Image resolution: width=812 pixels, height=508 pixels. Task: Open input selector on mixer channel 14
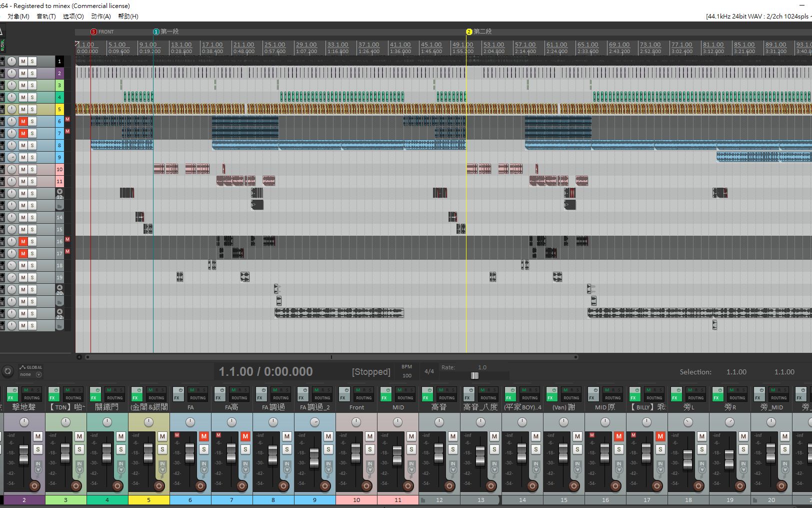(536, 467)
